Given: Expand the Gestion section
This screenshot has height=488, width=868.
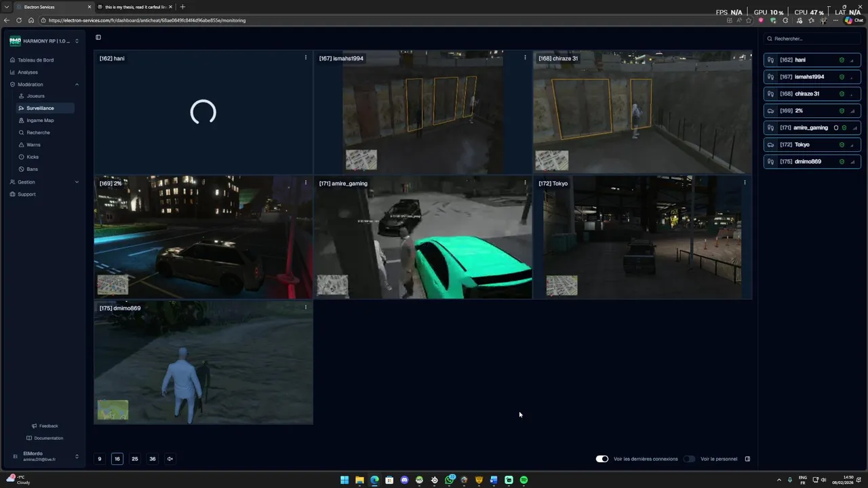Looking at the screenshot, I should (x=44, y=182).
